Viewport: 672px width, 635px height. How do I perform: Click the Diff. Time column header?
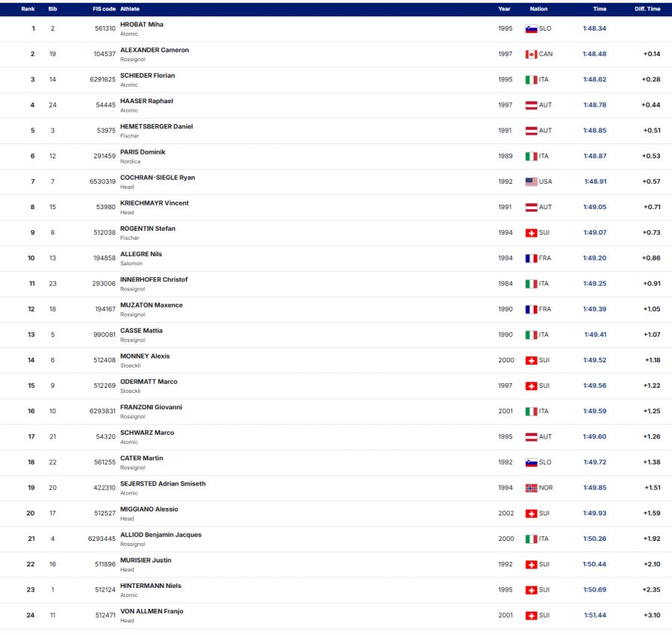647,9
